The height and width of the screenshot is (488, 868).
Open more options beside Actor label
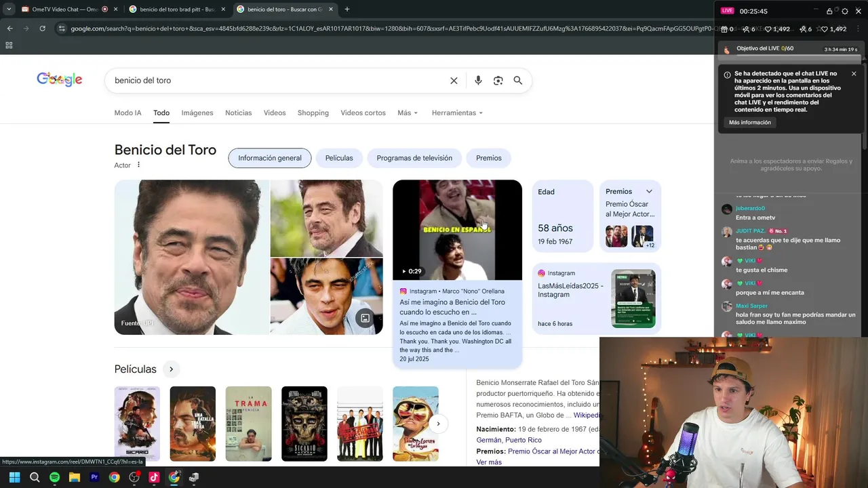pyautogui.click(x=138, y=165)
